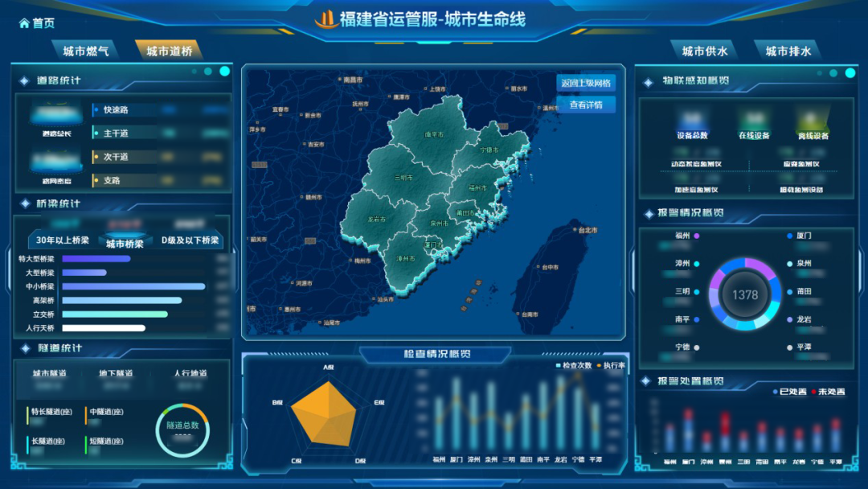
Task: Click the 返回上级网格 button
Action: pyautogui.click(x=586, y=83)
